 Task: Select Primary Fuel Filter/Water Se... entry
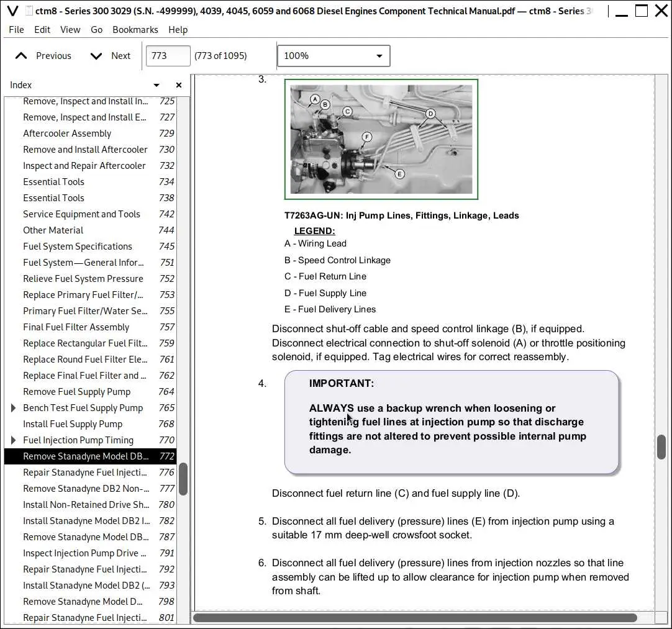[x=90, y=311]
